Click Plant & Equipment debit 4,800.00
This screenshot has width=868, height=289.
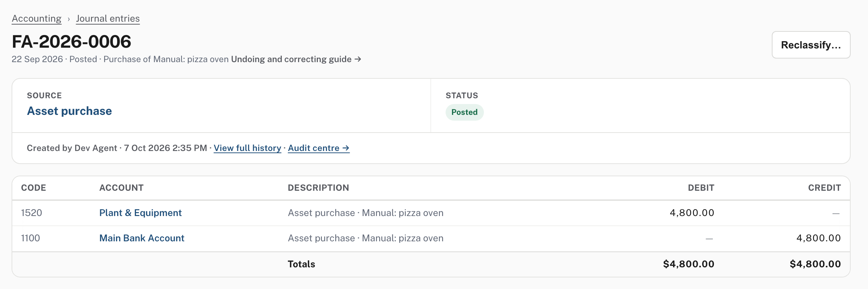point(692,213)
